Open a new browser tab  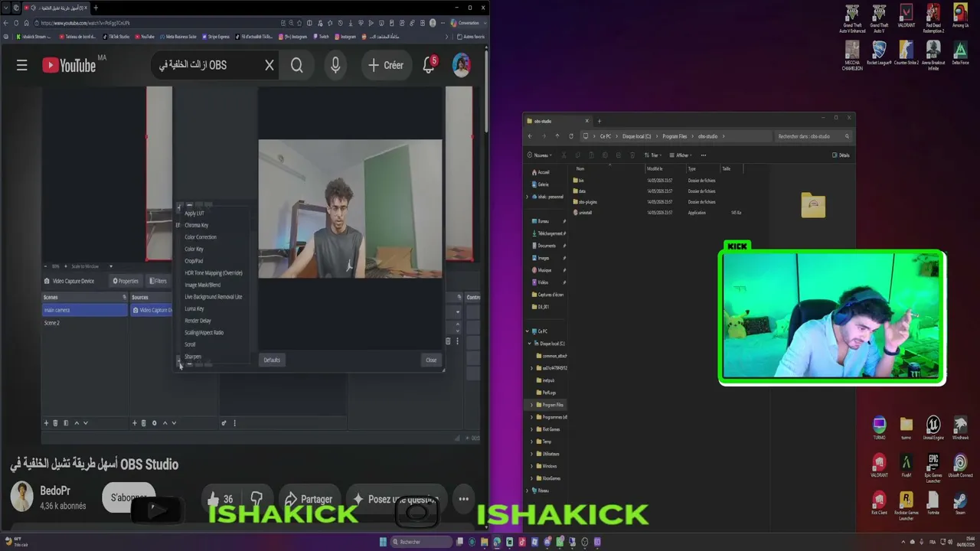(96, 8)
